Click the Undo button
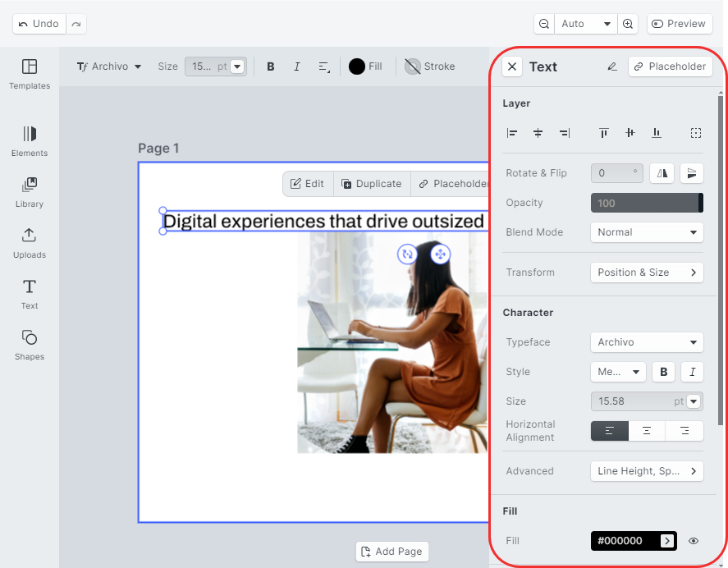This screenshot has width=728, height=568. click(39, 24)
